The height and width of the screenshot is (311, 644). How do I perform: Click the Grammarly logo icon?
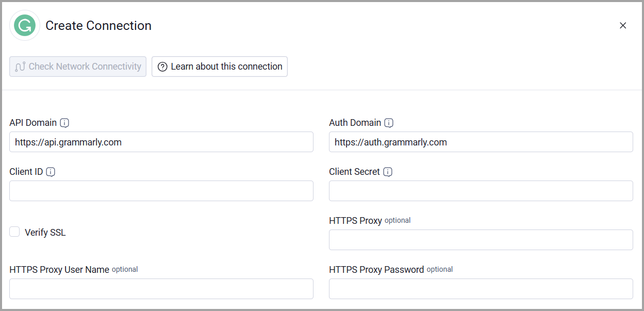pos(25,25)
